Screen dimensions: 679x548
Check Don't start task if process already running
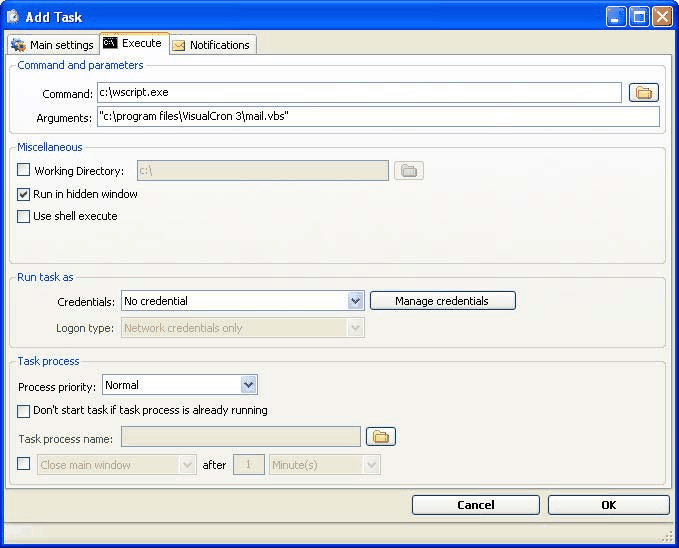click(x=24, y=410)
